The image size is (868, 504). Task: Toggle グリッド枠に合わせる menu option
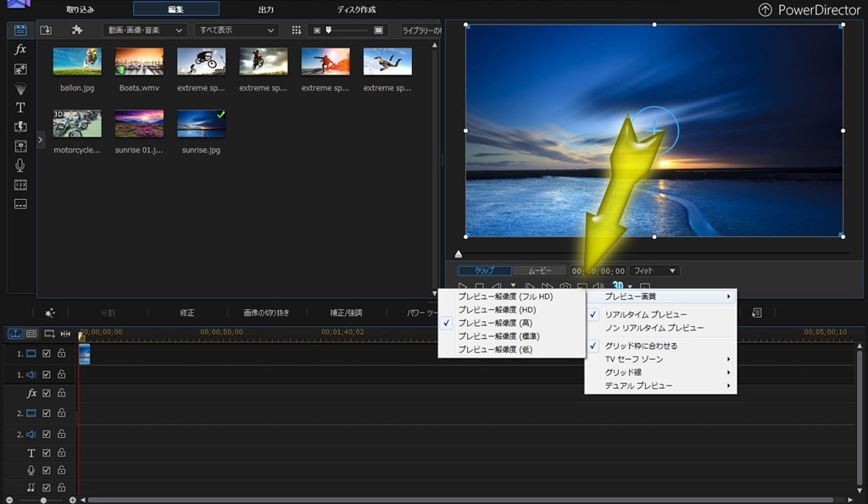click(x=660, y=346)
